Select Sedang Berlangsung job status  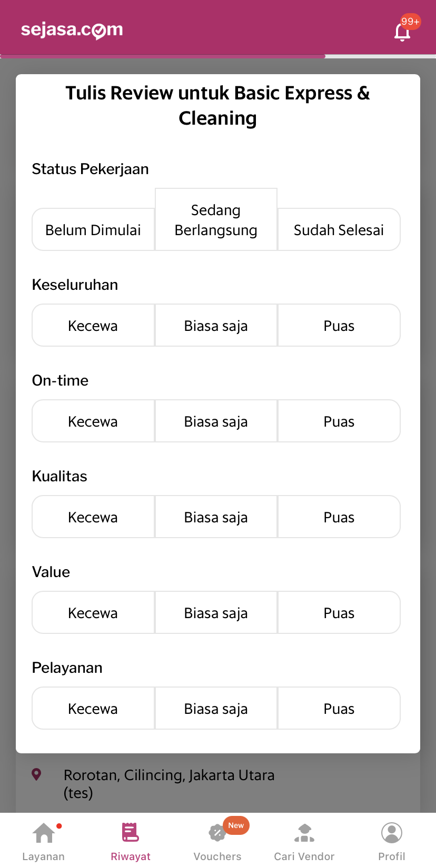[216, 220]
